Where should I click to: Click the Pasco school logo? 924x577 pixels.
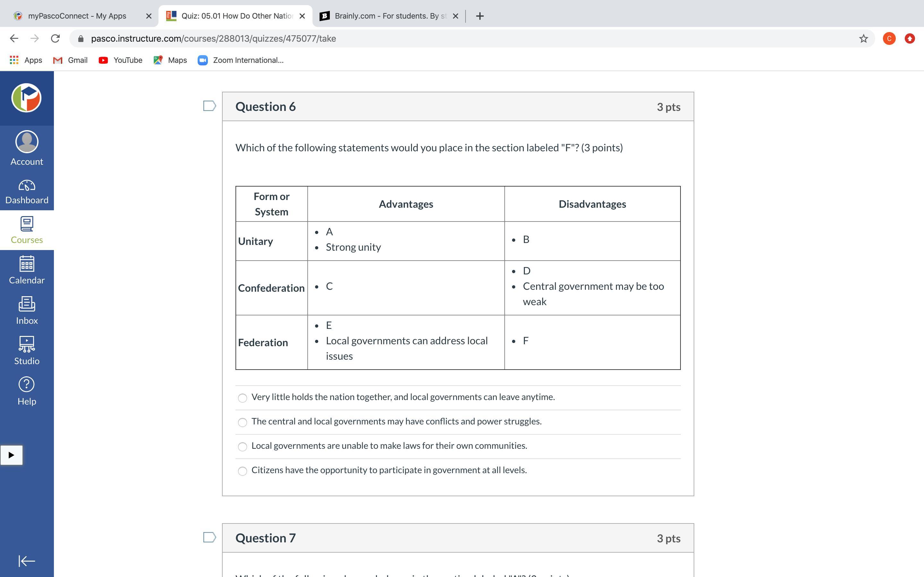point(27,98)
